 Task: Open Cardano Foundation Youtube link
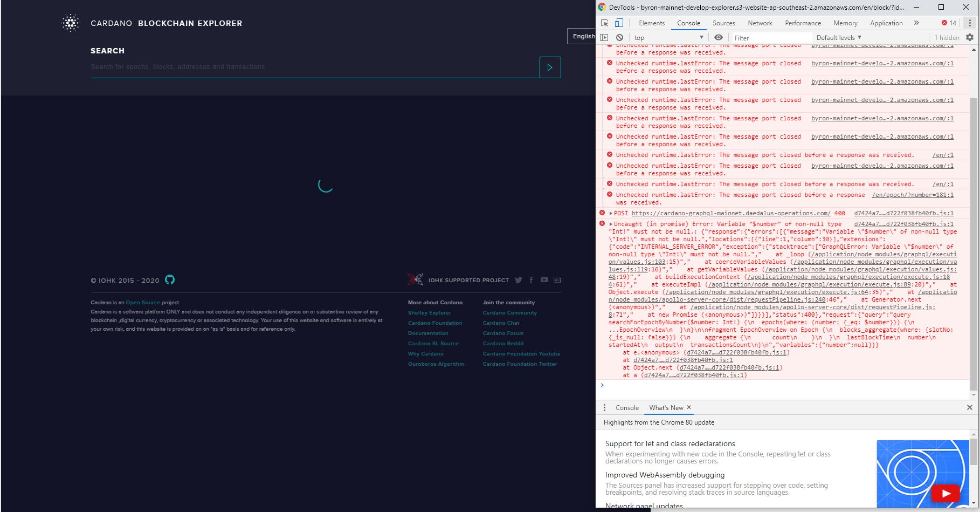[x=522, y=354]
